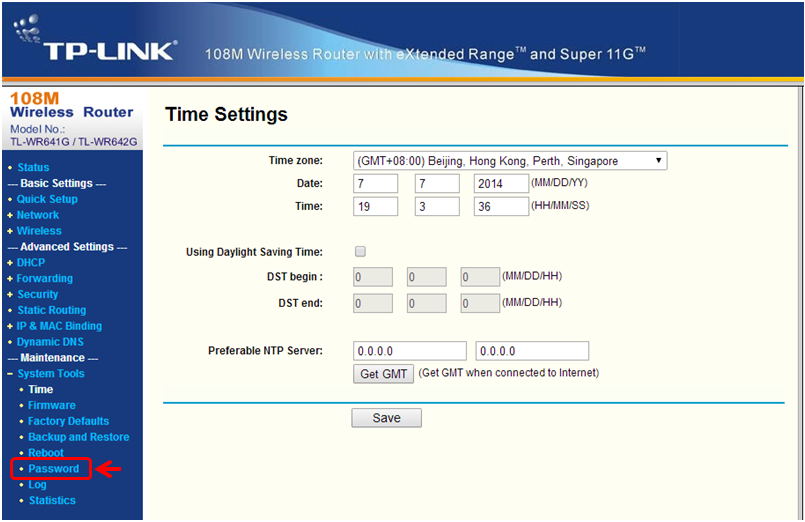Open Backup and Restore
Screen dimensions: 805x522
79,437
